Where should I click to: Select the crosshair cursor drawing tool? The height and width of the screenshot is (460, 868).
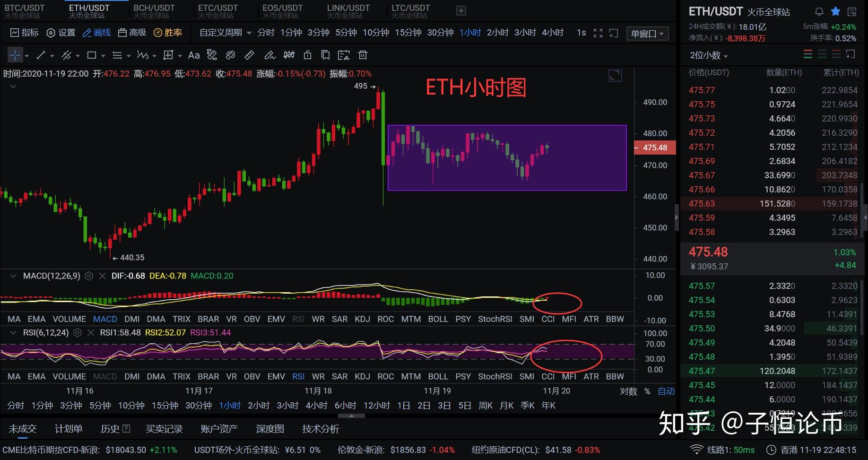coord(15,55)
